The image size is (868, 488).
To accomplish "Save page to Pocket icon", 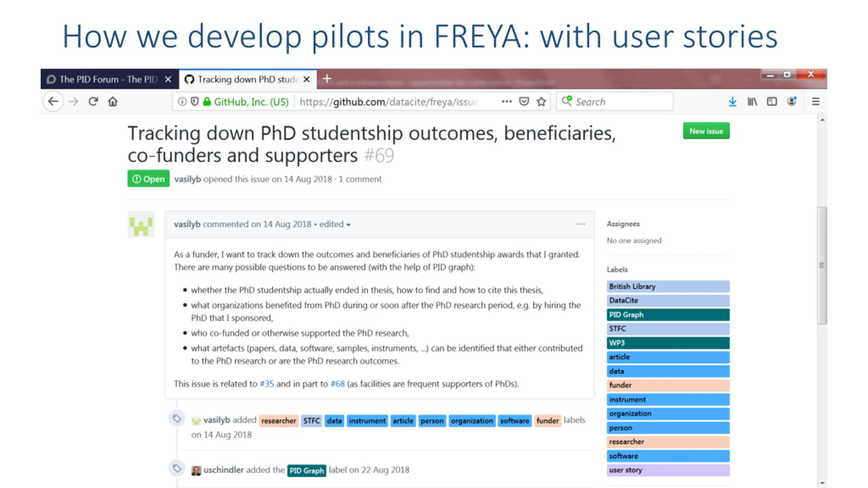I will click(524, 102).
